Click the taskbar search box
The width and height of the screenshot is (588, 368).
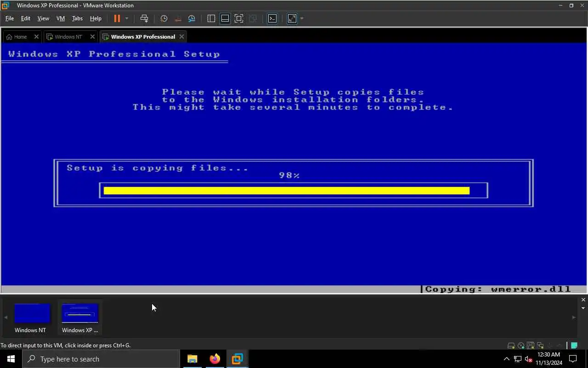pyautogui.click(x=101, y=359)
